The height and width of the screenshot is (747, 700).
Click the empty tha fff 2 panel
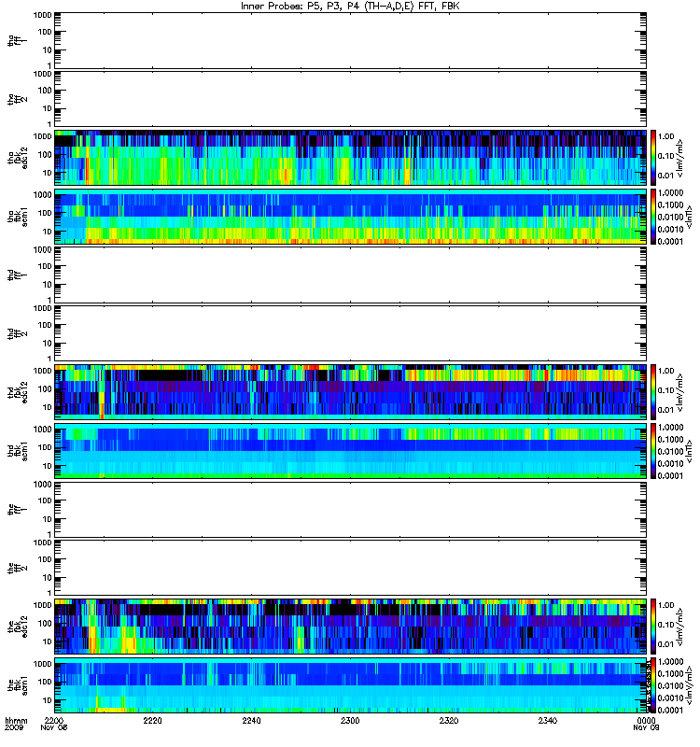click(351, 99)
